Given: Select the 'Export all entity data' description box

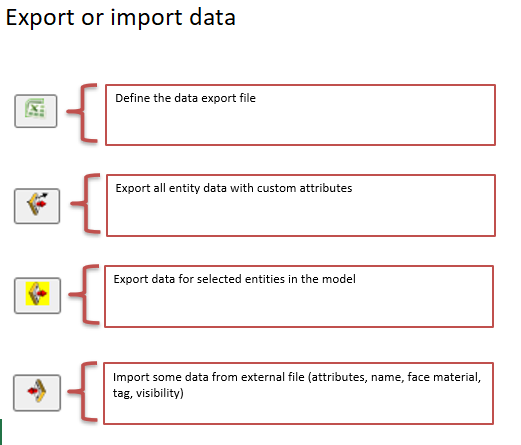Looking at the screenshot, I should [301, 205].
